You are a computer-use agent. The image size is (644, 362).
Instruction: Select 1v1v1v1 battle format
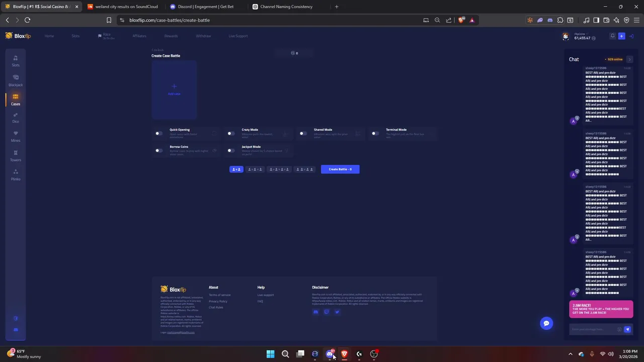279,169
